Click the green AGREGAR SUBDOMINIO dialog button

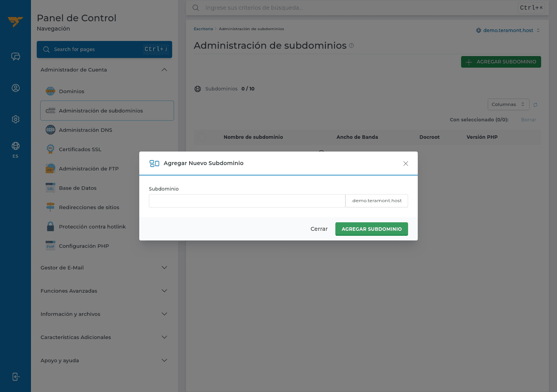pyautogui.click(x=371, y=229)
